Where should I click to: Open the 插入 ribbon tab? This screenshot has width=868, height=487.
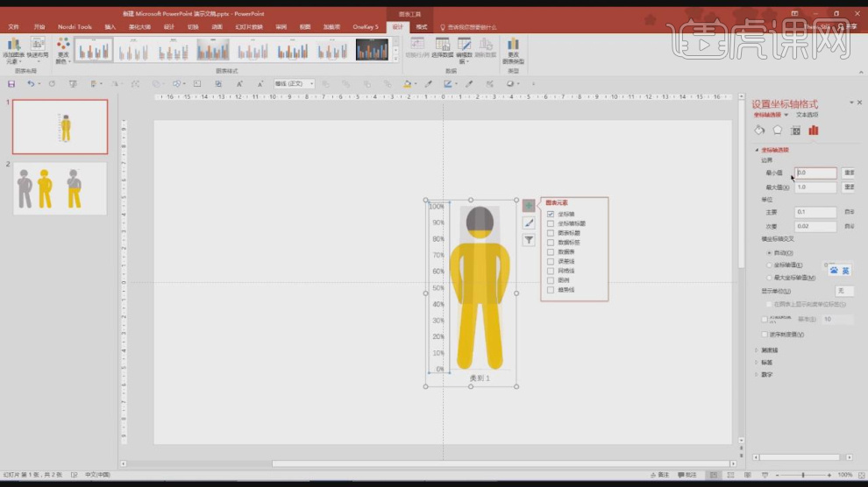pyautogui.click(x=110, y=27)
